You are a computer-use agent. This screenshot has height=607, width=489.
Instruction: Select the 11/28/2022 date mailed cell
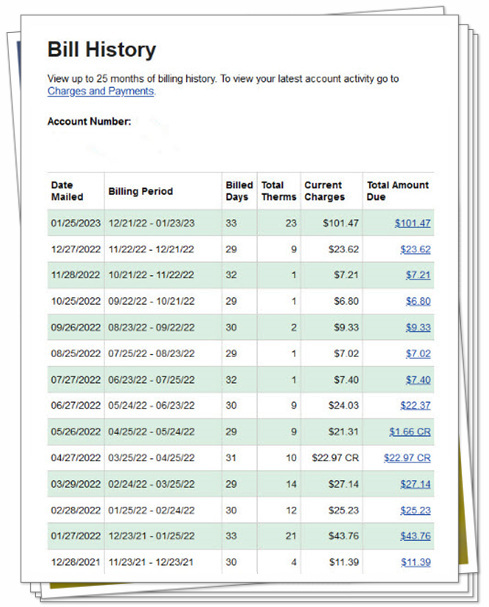[x=75, y=275]
